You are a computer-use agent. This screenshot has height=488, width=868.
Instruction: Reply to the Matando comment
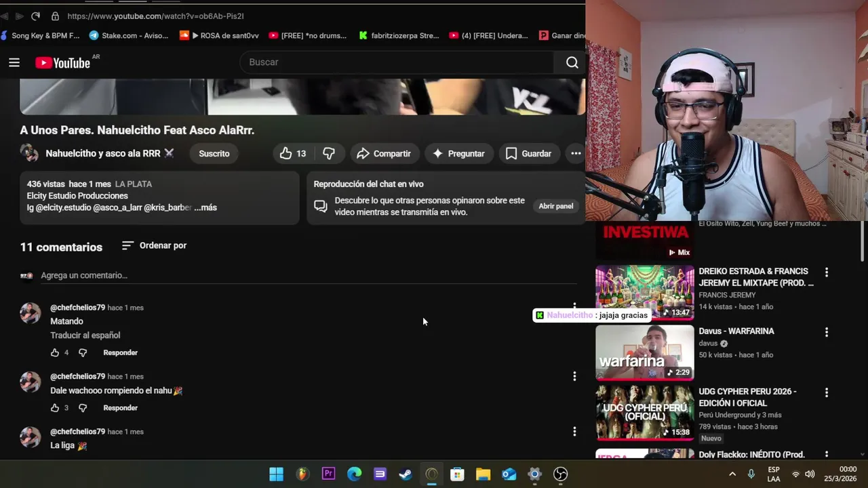[120, 352]
